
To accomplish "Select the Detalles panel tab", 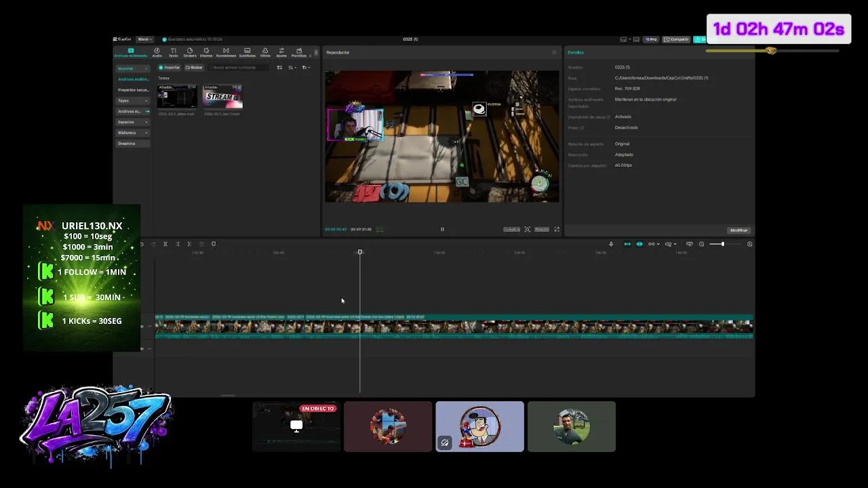I will coord(575,52).
